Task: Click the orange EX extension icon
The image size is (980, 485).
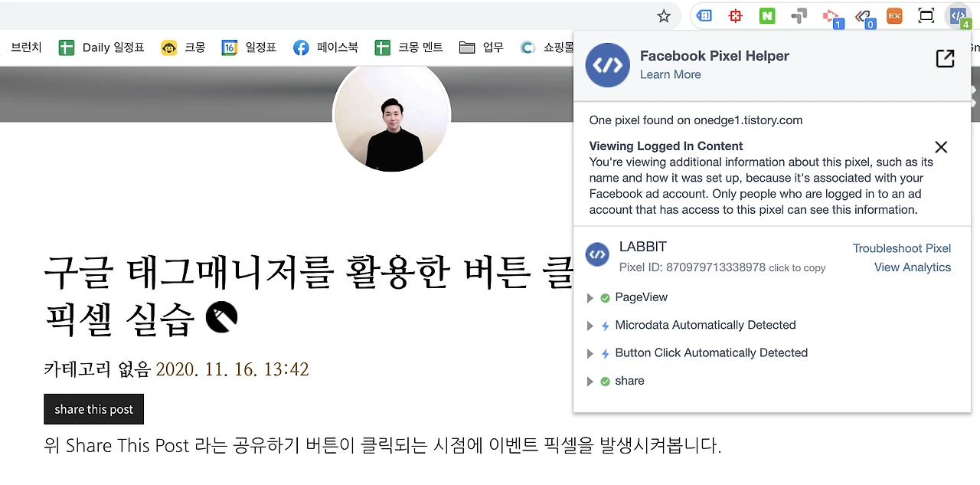Action: (x=894, y=16)
